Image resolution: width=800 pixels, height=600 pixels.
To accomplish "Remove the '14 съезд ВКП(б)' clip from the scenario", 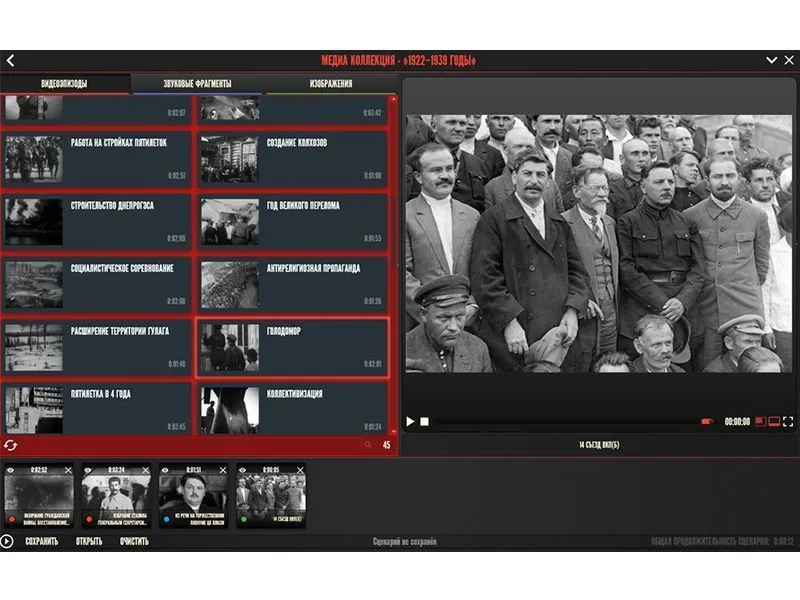I will [301, 469].
